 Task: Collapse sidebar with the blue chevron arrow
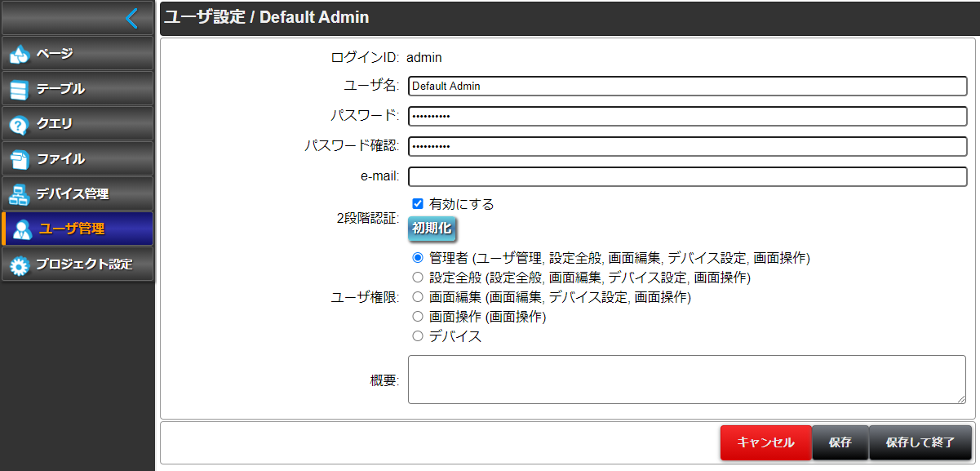pyautogui.click(x=131, y=18)
